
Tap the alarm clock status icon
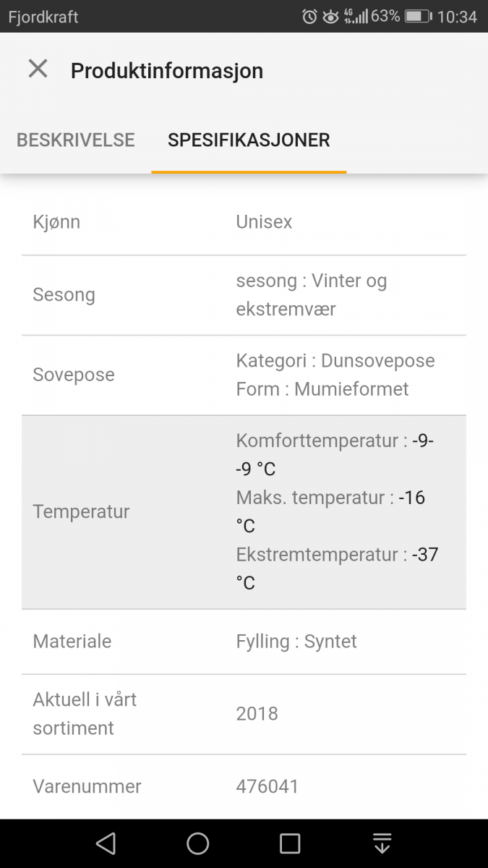pos(309,17)
